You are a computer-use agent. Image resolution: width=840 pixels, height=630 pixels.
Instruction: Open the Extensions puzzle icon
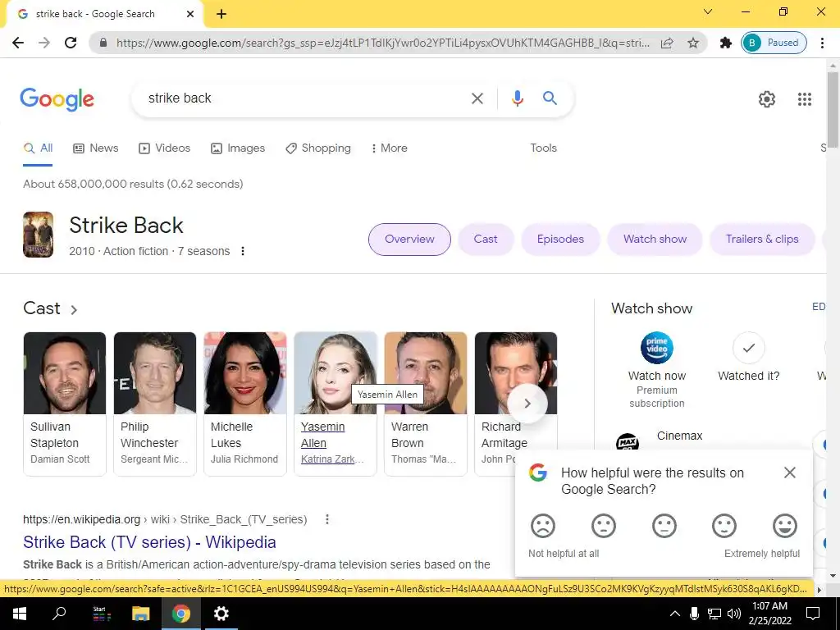(x=725, y=43)
